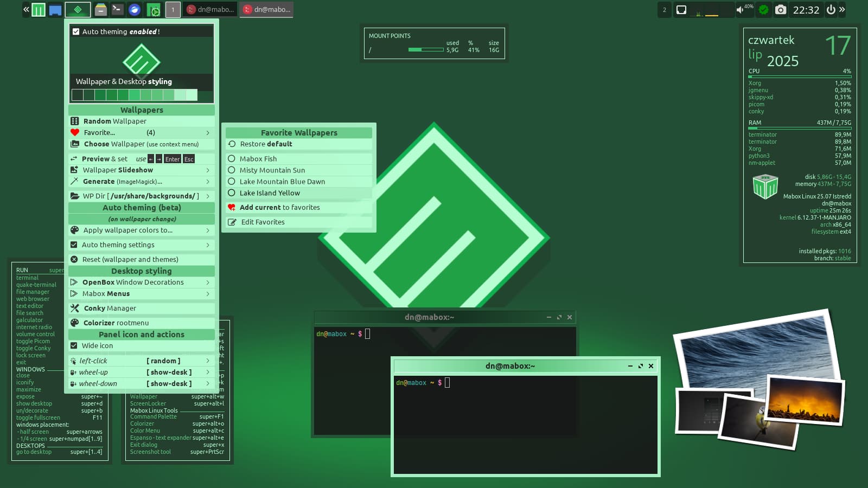868x488 pixels.
Task: Click Restore default in Favorite Wallpapers
Action: (x=266, y=144)
